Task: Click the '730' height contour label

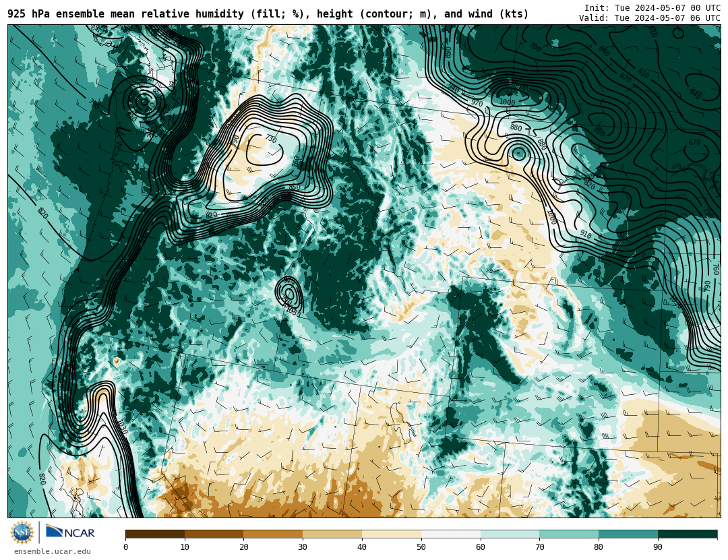Action: click(x=271, y=138)
